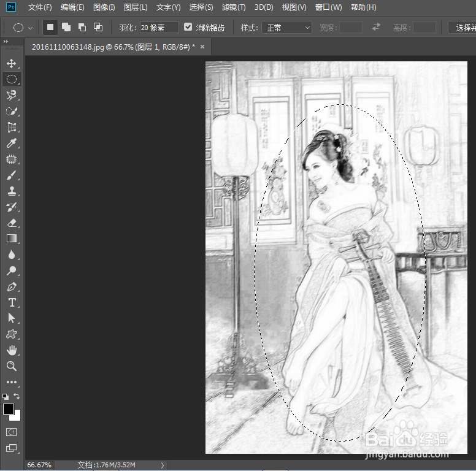Click the 选择并 Select and Mask button
Screen dimensions: 476x471
click(x=463, y=28)
